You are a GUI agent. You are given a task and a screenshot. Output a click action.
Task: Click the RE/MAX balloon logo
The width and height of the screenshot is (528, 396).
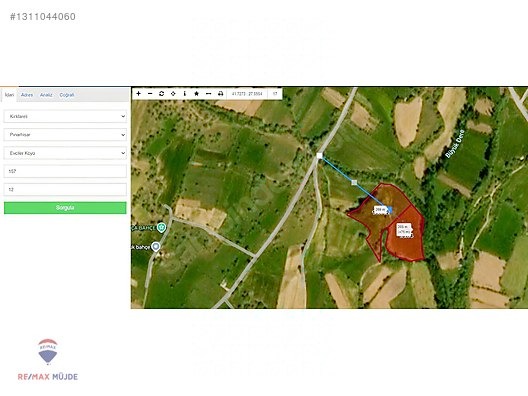tap(48, 352)
